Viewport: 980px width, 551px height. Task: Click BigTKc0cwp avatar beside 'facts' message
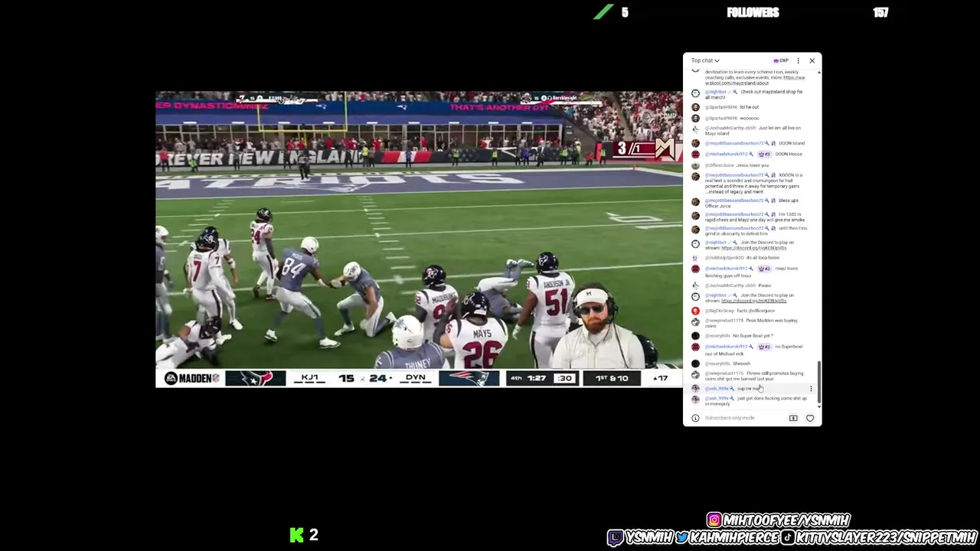695,311
